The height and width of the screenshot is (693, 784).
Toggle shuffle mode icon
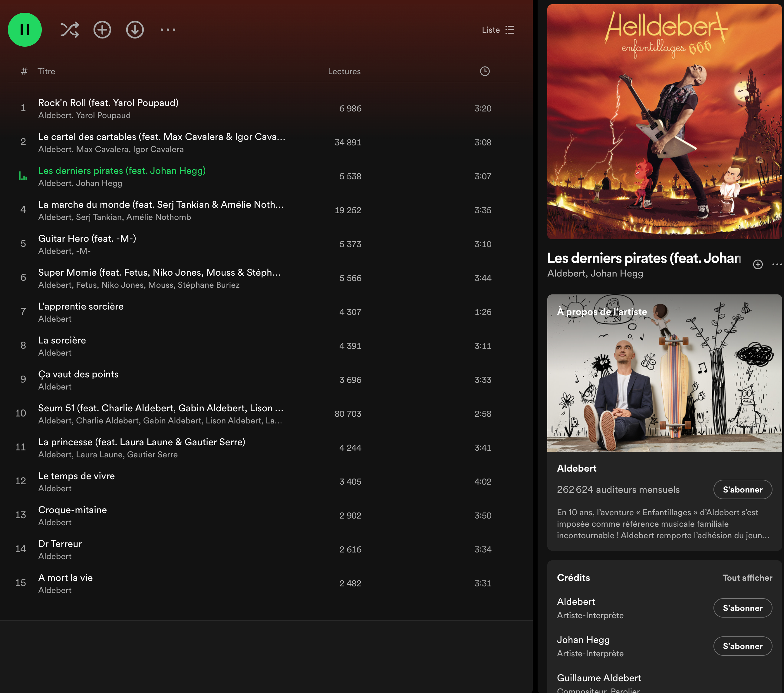69,30
